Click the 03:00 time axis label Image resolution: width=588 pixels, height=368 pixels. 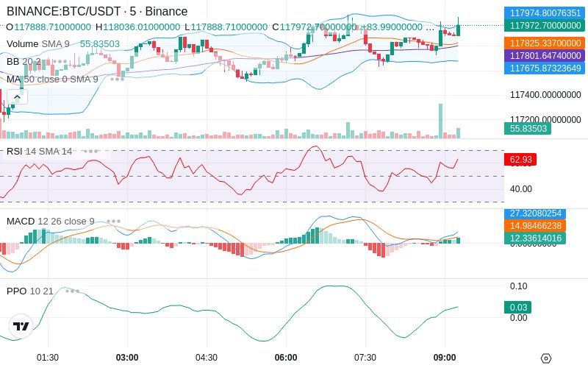coord(127,358)
